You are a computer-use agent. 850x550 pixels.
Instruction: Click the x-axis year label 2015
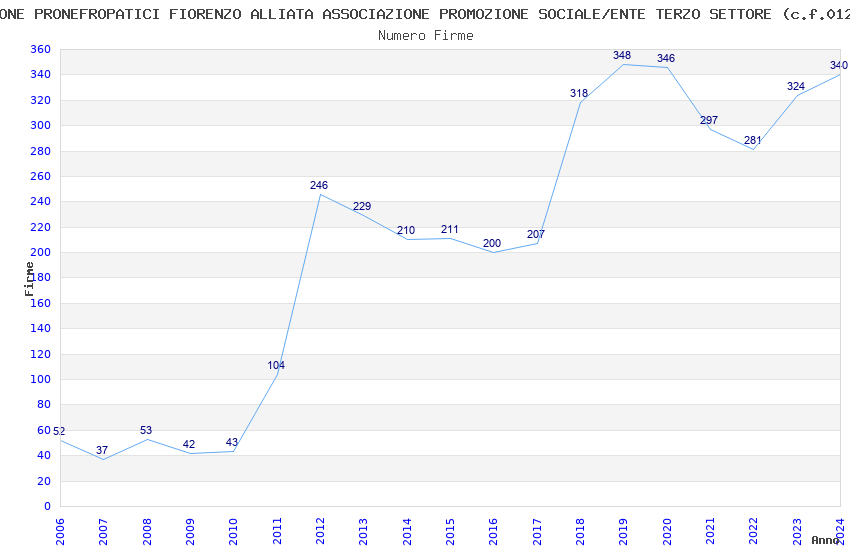coord(450,532)
